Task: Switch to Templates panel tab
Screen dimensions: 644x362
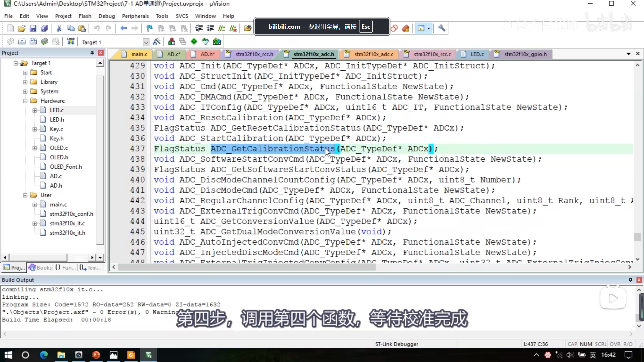Action: [91, 267]
